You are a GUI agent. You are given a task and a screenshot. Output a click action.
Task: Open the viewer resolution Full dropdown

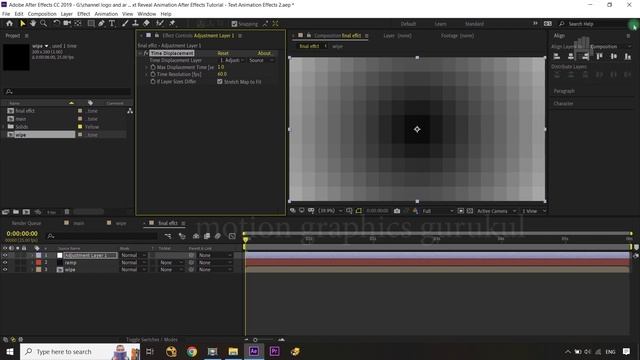click(x=438, y=211)
